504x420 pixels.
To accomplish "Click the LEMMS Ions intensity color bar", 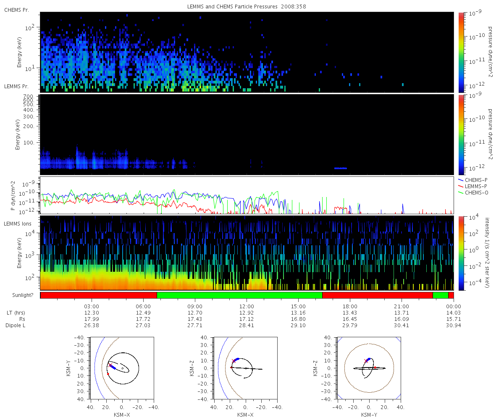I will (x=461, y=253).
